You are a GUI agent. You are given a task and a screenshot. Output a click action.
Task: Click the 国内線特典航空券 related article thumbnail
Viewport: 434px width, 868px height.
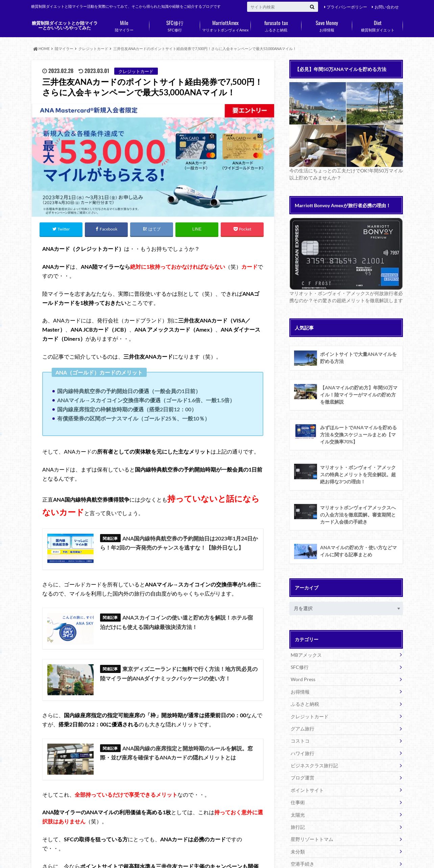coord(70,548)
